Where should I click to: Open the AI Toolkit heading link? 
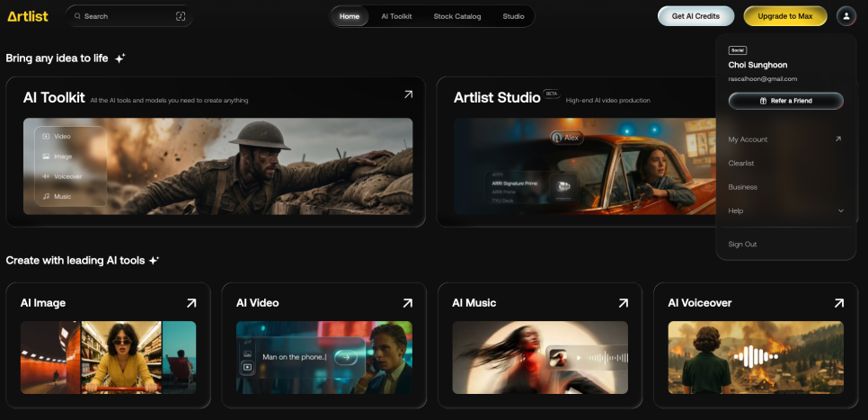pos(54,97)
